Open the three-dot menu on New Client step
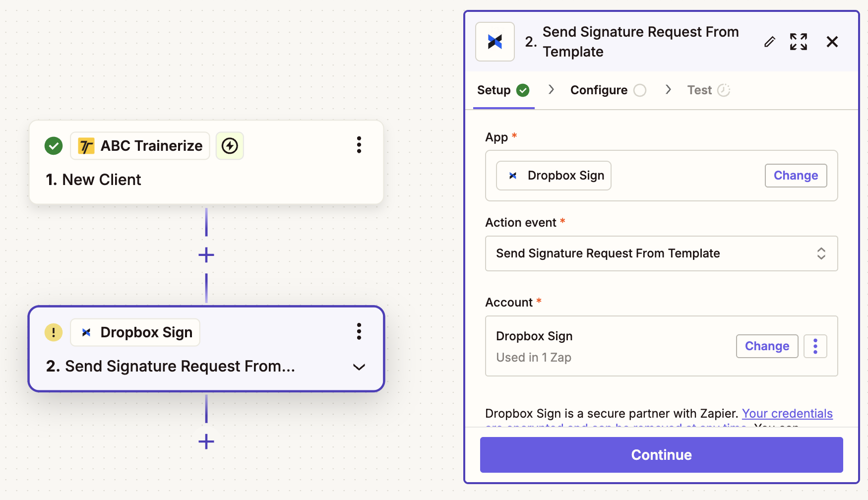 [x=359, y=145]
